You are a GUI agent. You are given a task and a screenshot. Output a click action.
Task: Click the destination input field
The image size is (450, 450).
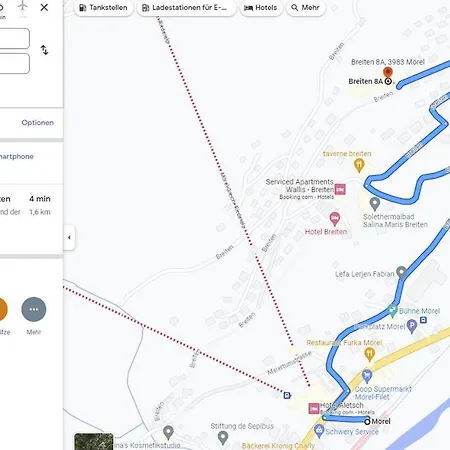pyautogui.click(x=14, y=63)
